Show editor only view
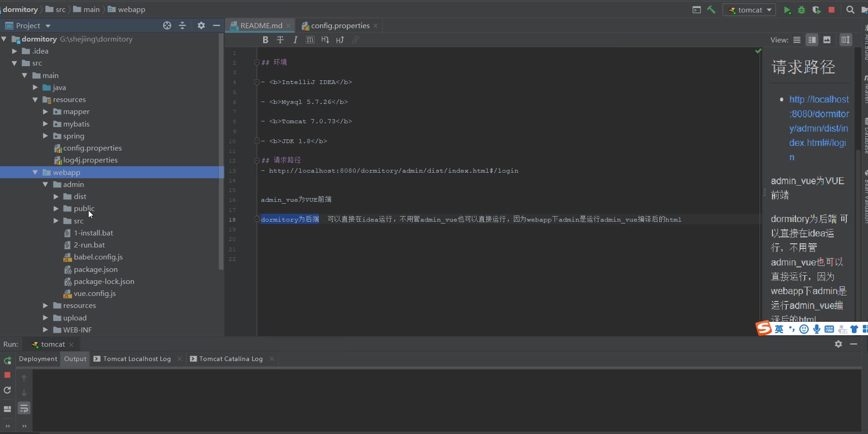The width and height of the screenshot is (868, 434). pyautogui.click(x=797, y=40)
